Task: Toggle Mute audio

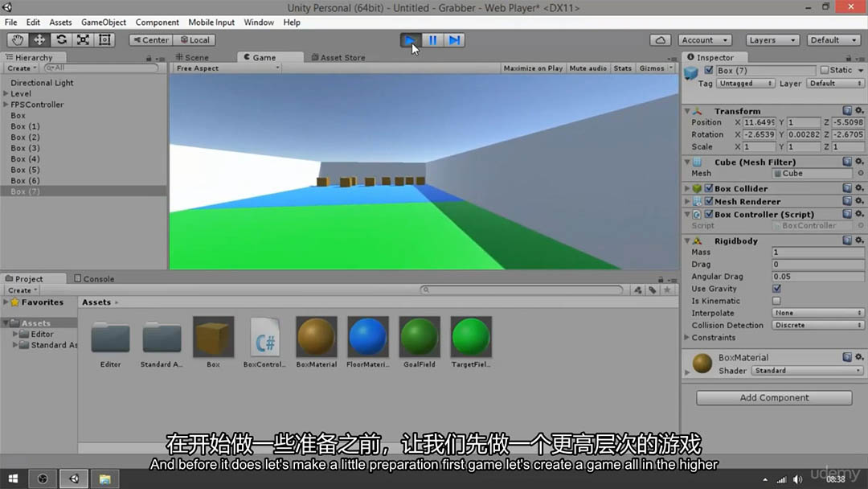Action: (588, 68)
